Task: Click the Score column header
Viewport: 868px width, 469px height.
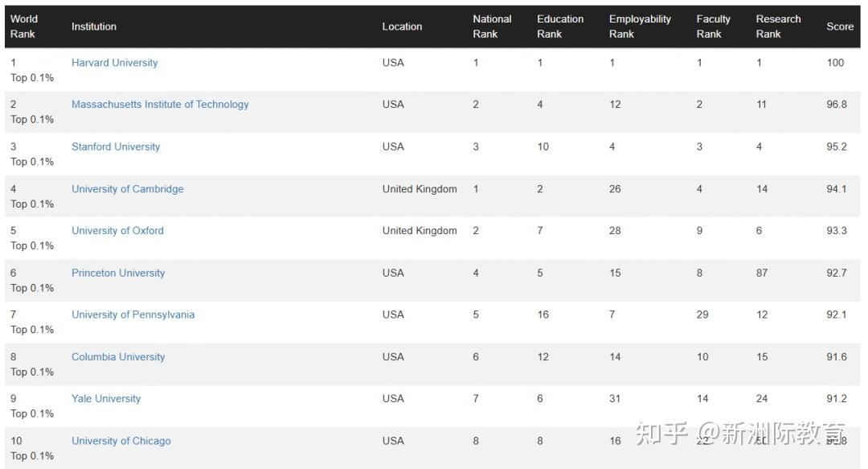Action: point(840,26)
